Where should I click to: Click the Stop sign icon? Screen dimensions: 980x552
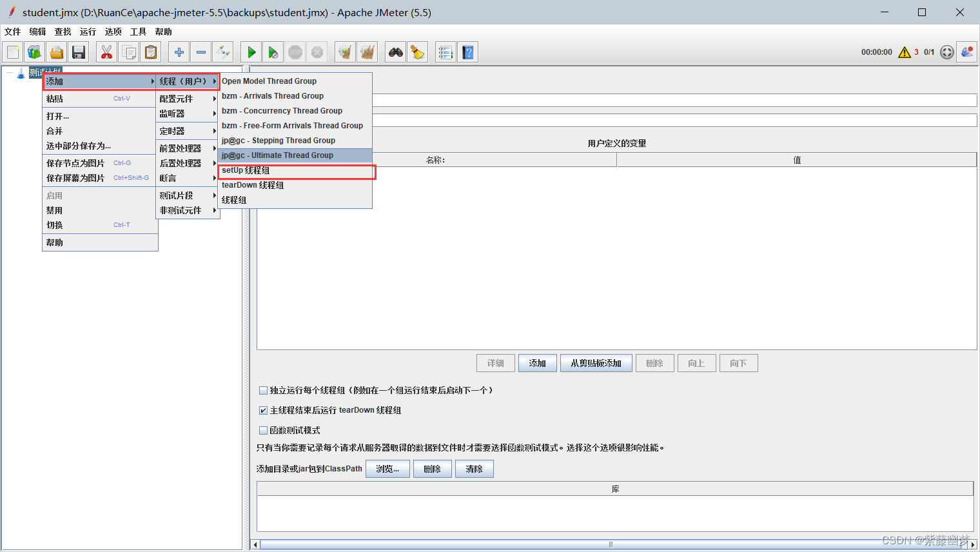(x=295, y=52)
